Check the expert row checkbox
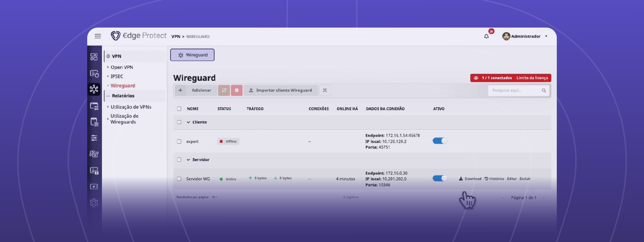 click(179, 142)
